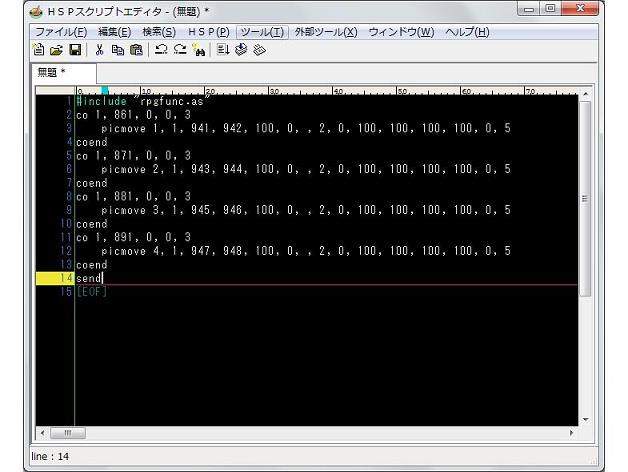Screen dimensions: 628x472
Task: Click the [EOF] marker on line 15
Action: [x=92, y=292]
